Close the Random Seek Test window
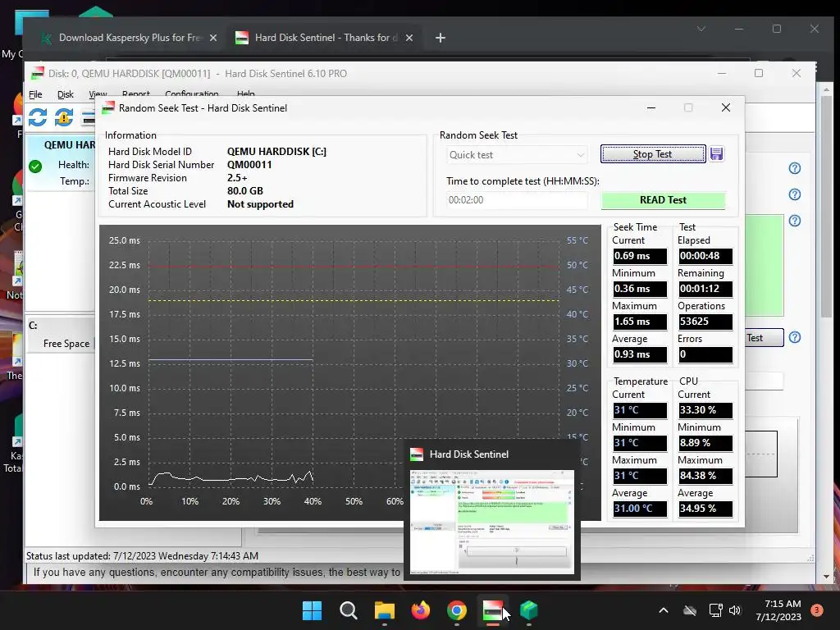The height and width of the screenshot is (630, 840). coord(726,107)
